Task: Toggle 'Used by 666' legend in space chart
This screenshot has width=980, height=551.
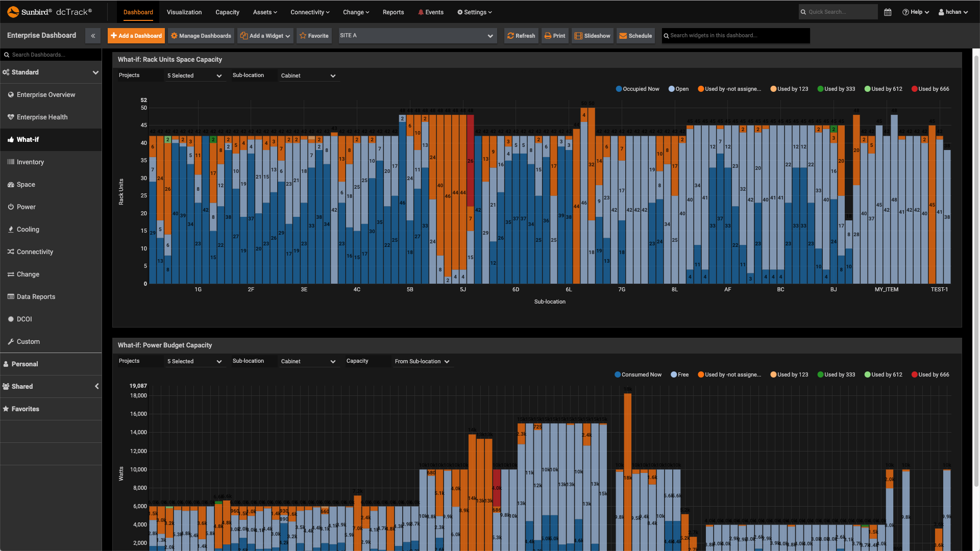Action: pyautogui.click(x=930, y=89)
